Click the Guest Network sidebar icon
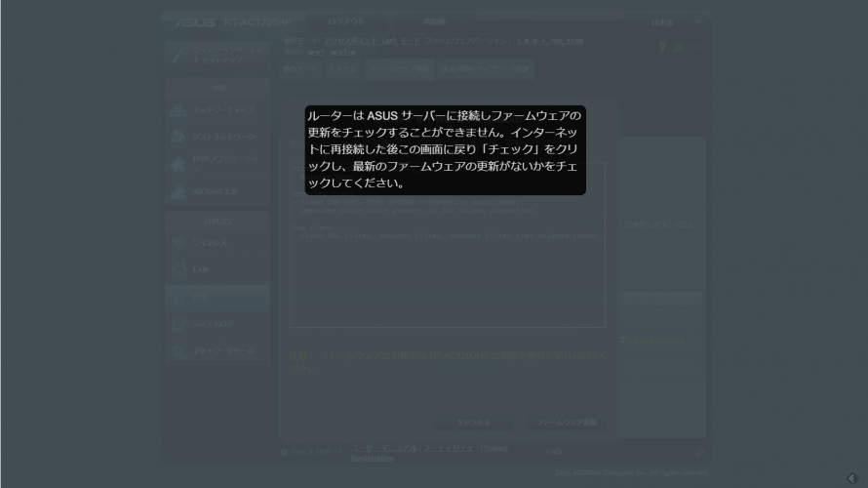Viewport: 868px width, 488px height. pyautogui.click(x=178, y=137)
